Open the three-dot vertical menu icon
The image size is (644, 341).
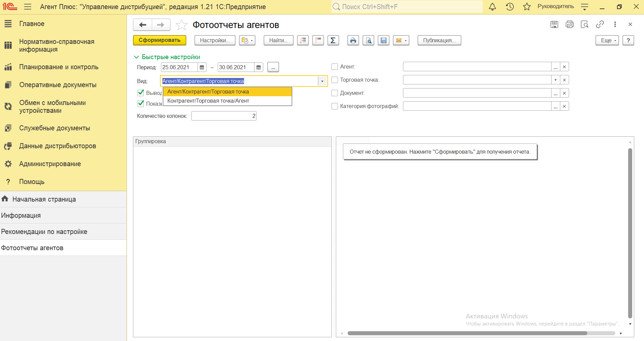pos(615,24)
